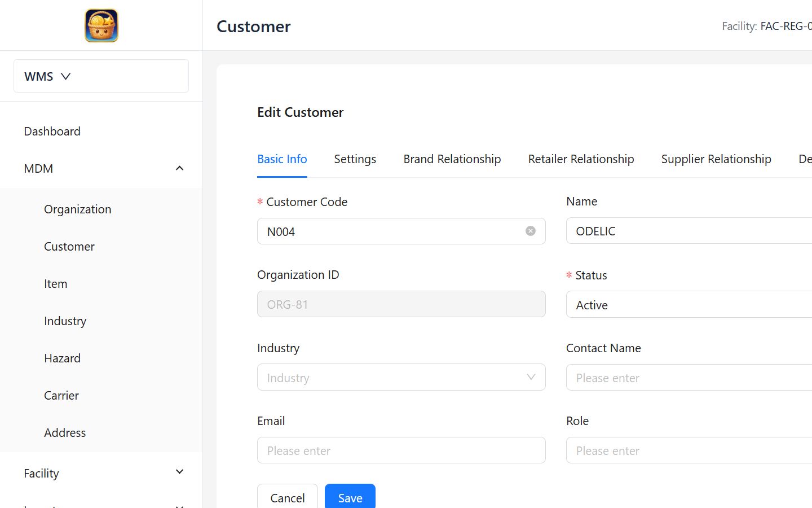Viewport: 812px width, 508px height.
Task: Open Item in the sidebar
Action: (56, 283)
